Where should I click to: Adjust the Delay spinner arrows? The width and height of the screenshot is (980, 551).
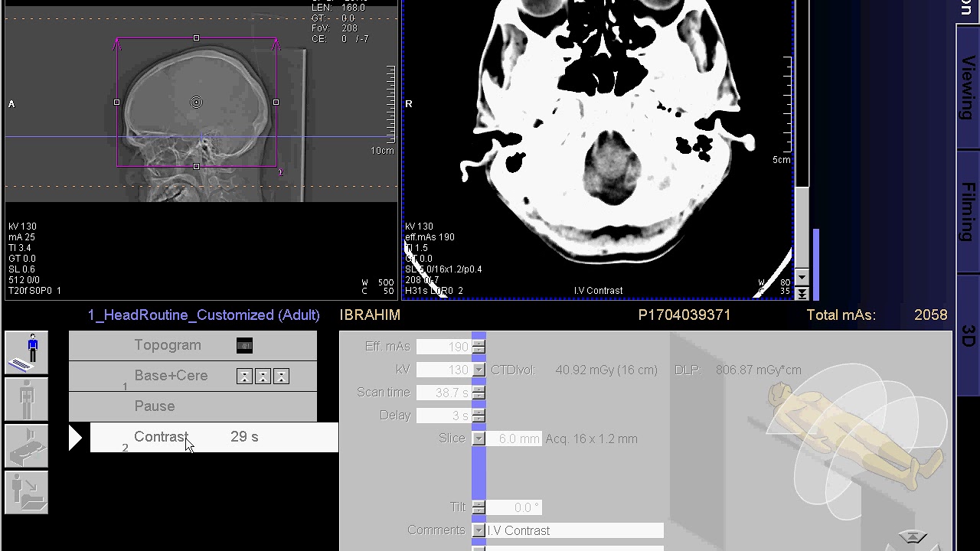[479, 416]
